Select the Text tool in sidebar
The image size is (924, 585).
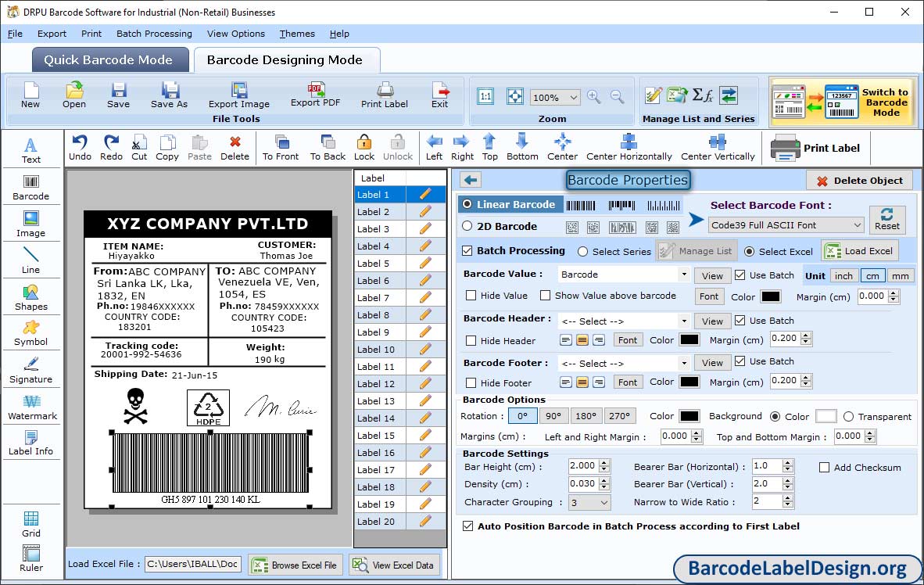[30, 150]
